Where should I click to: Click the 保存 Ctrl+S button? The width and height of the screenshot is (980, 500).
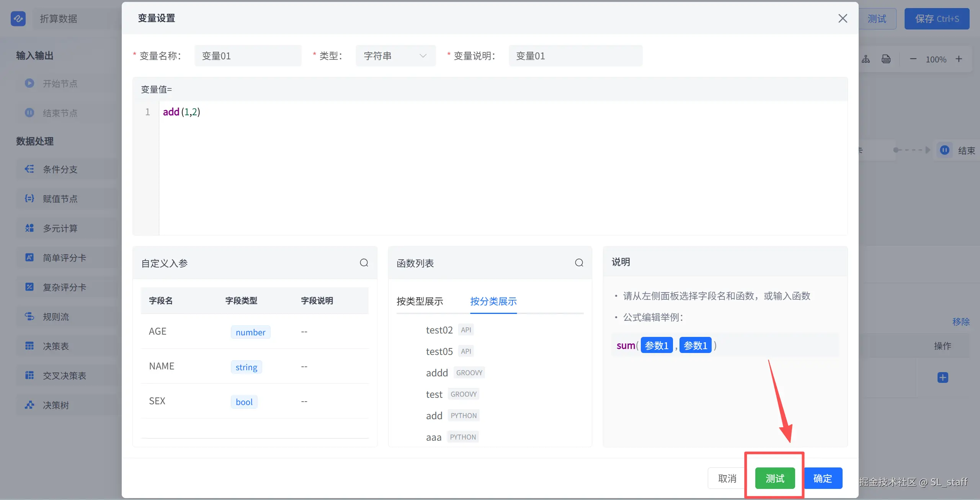coord(937,19)
